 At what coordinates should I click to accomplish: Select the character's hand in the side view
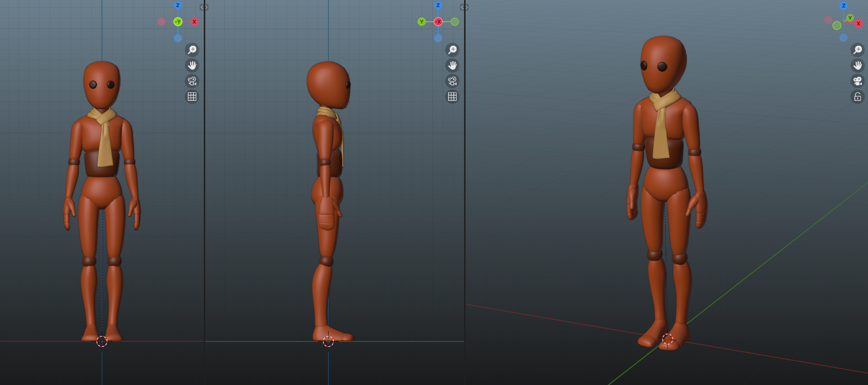(x=327, y=213)
